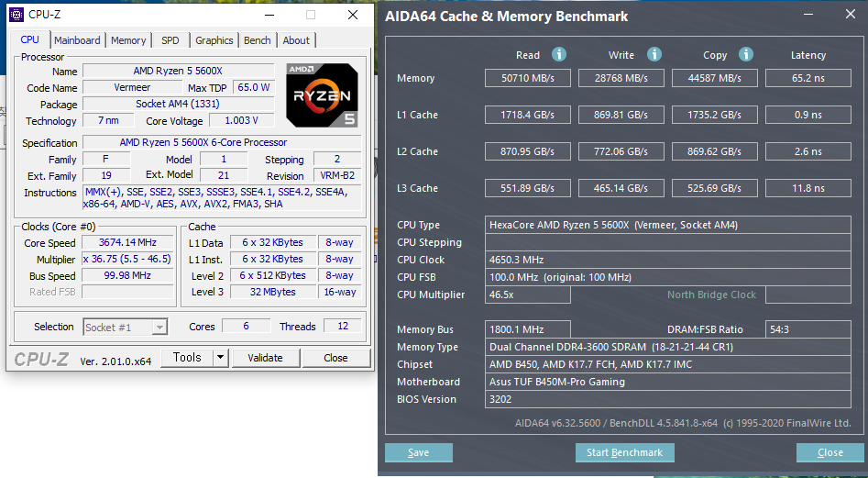Open the About tab

296,40
